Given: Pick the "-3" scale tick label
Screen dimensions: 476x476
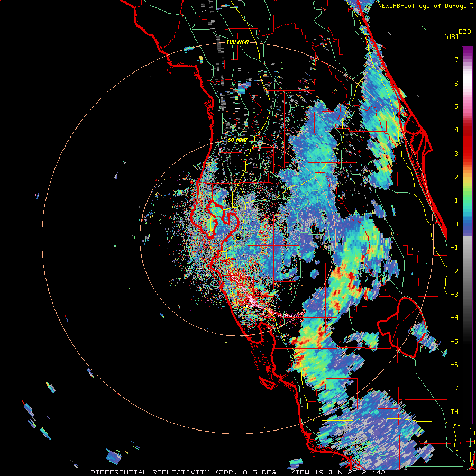Looking at the screenshot, I should coord(454,295).
